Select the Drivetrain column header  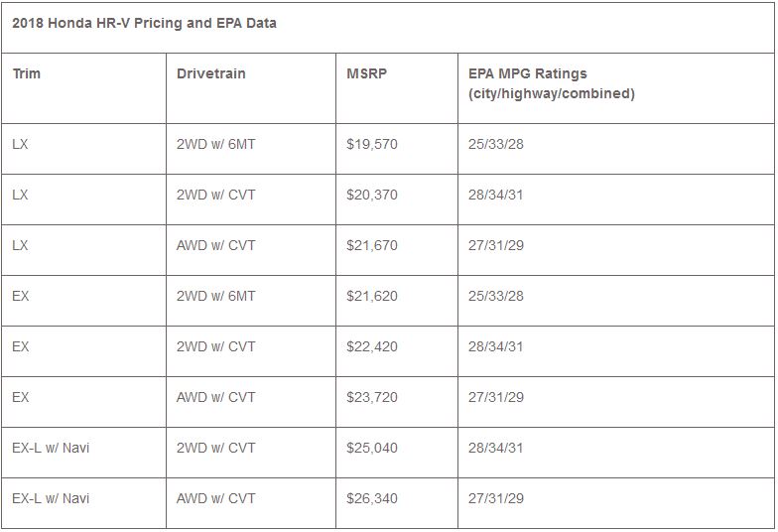click(210, 73)
